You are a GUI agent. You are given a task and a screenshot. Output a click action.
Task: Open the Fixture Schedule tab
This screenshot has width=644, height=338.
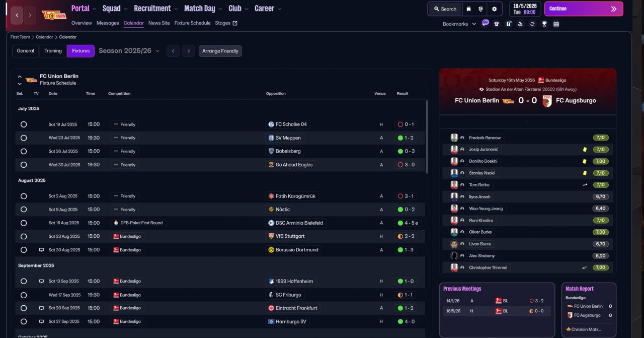click(192, 23)
